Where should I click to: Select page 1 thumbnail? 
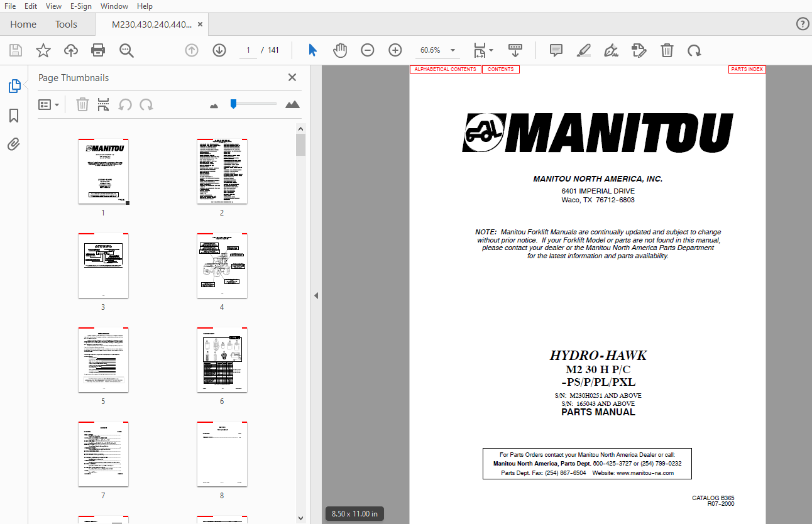(103, 172)
